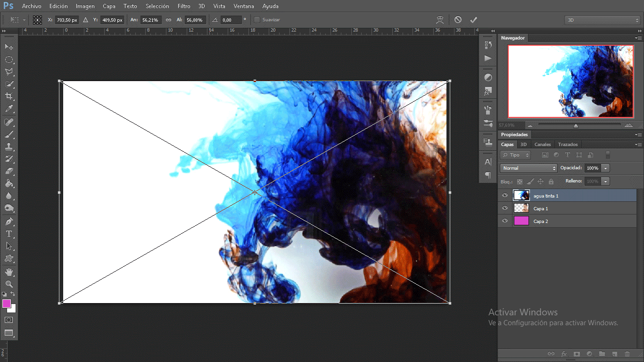Image resolution: width=644 pixels, height=362 pixels.
Task: Open the Navegador panel menu
Action: pyautogui.click(x=638, y=38)
